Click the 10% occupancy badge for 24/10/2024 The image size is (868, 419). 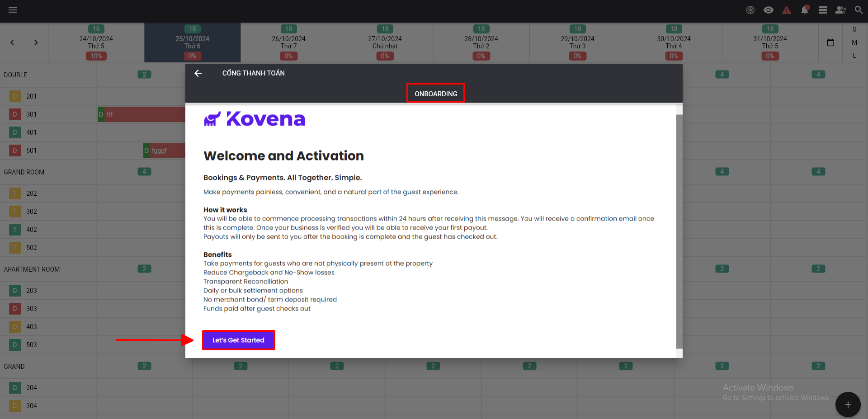96,56
